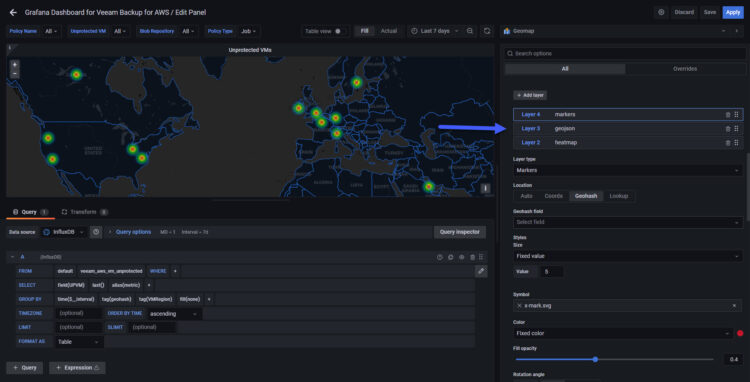Screen dimensions: 750x382
Task: Click Save button
Action: [710, 12]
